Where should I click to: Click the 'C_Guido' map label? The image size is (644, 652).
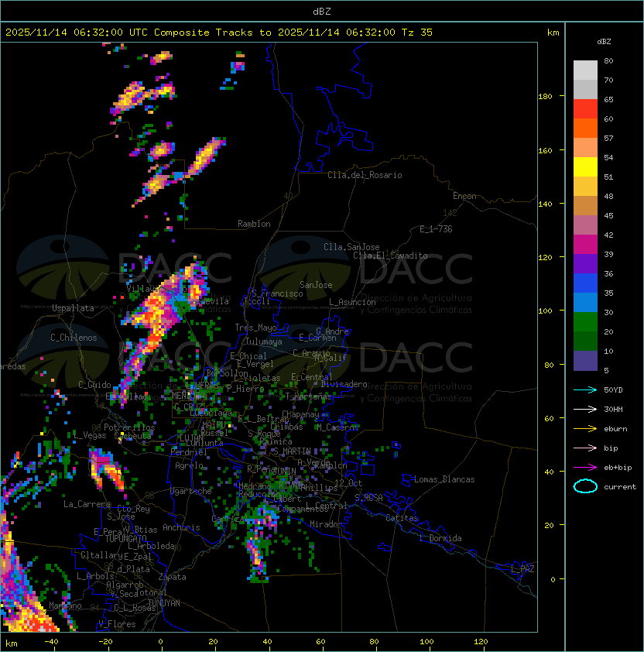click(94, 385)
